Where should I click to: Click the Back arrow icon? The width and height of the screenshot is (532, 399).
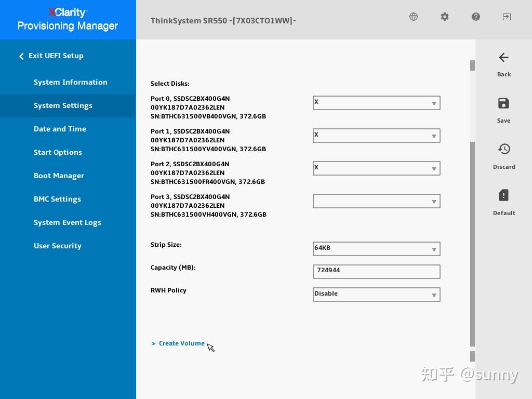pyautogui.click(x=503, y=58)
